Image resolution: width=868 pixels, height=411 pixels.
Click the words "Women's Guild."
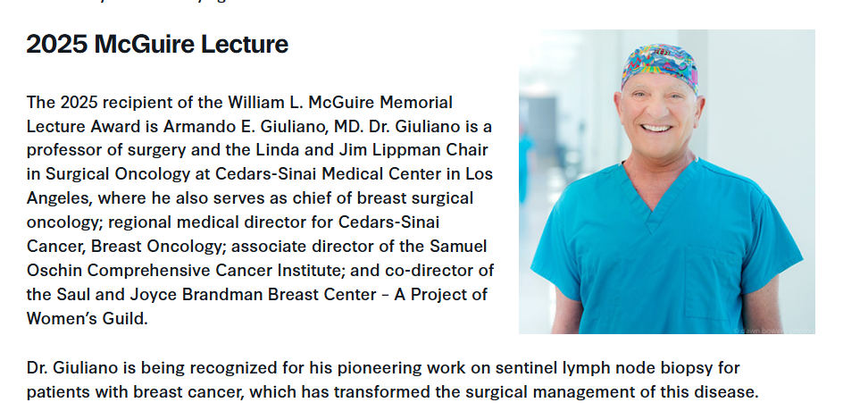87,318
